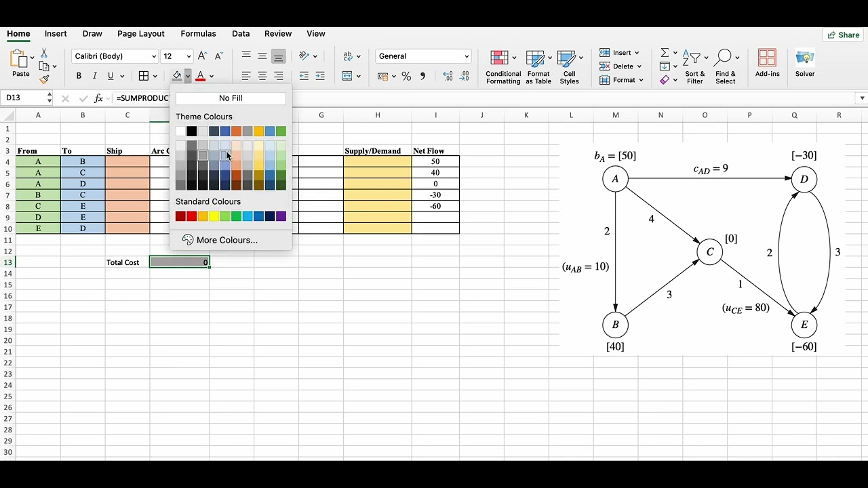868x488 pixels.
Task: Expand the font colour dropdown arrow
Action: point(212,76)
